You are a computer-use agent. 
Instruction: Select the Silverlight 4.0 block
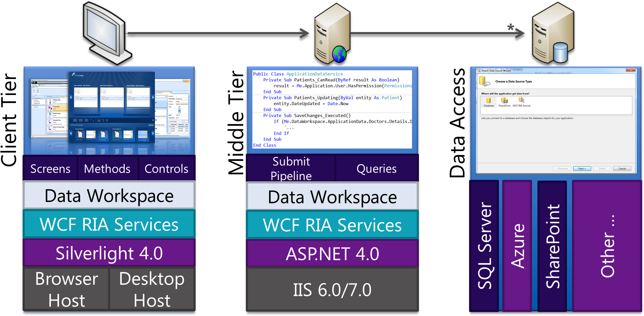tap(109, 253)
